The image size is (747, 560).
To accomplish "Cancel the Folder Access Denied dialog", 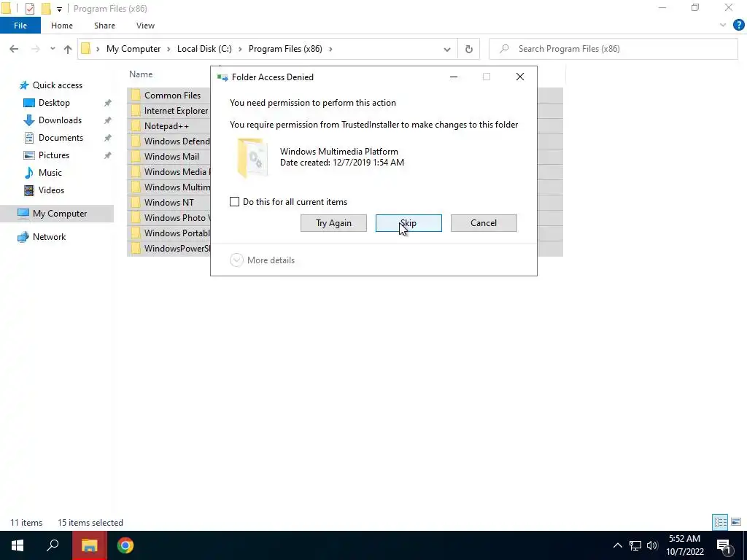I will (x=484, y=223).
